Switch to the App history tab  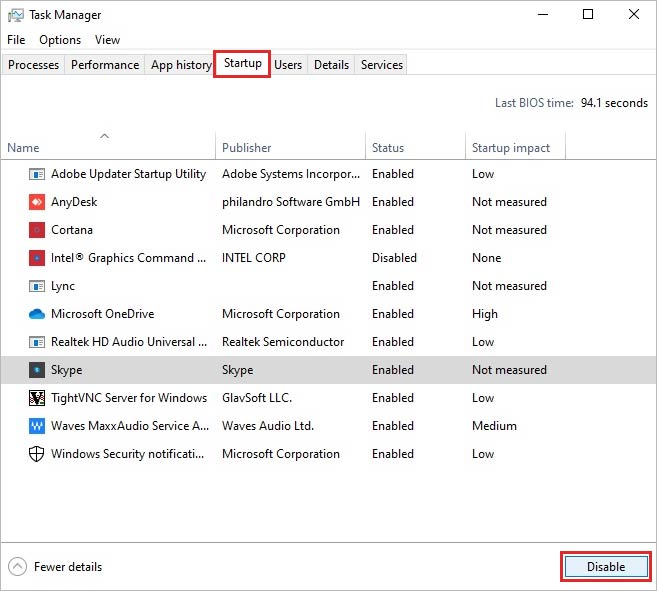[x=181, y=65]
